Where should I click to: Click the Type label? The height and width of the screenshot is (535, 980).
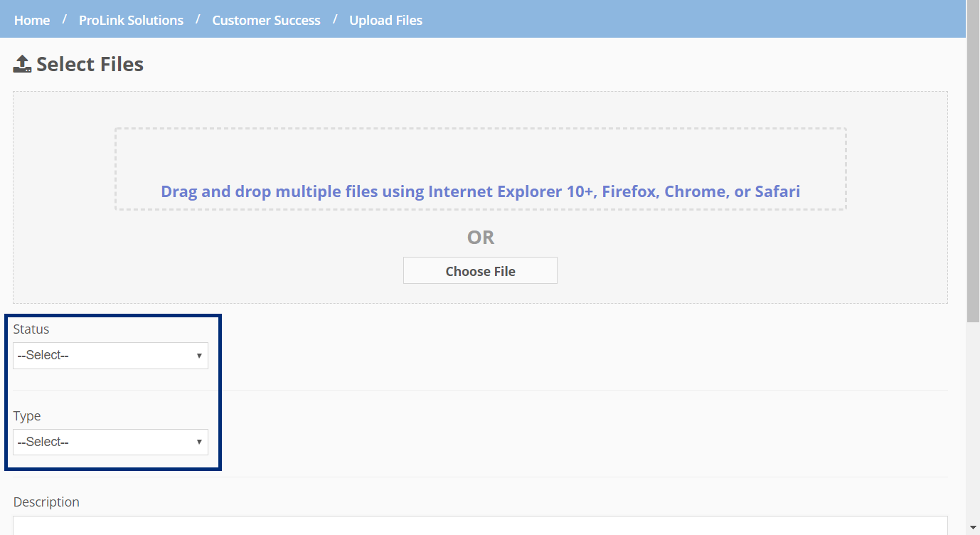(27, 416)
